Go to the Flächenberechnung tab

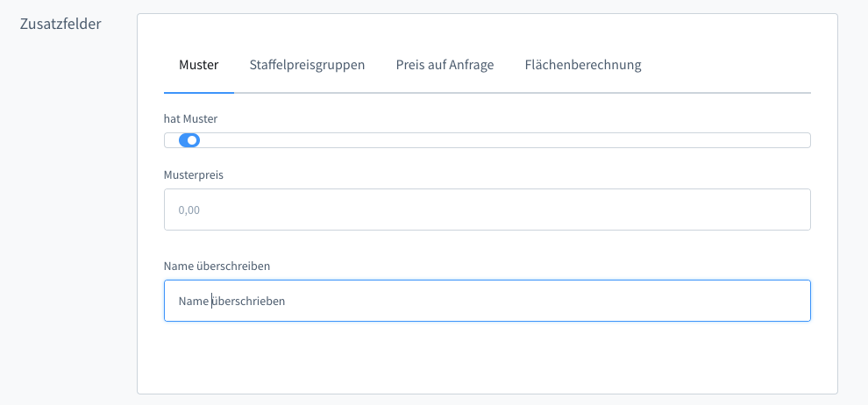point(583,65)
